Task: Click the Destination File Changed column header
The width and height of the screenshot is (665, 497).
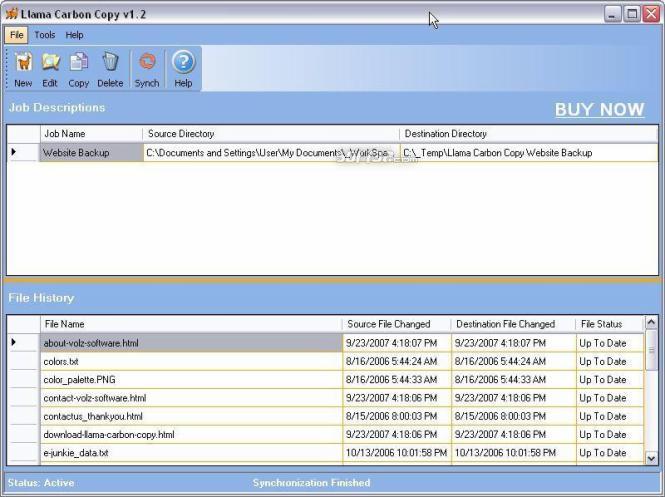Action: pyautogui.click(x=513, y=324)
